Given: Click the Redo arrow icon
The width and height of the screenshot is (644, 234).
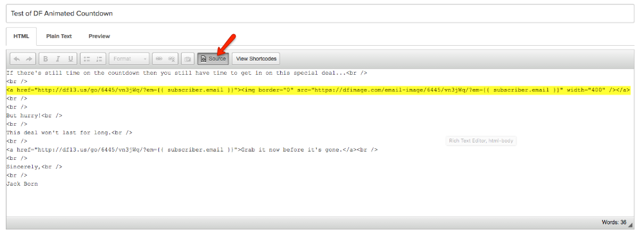Looking at the screenshot, I should pyautogui.click(x=29, y=59).
